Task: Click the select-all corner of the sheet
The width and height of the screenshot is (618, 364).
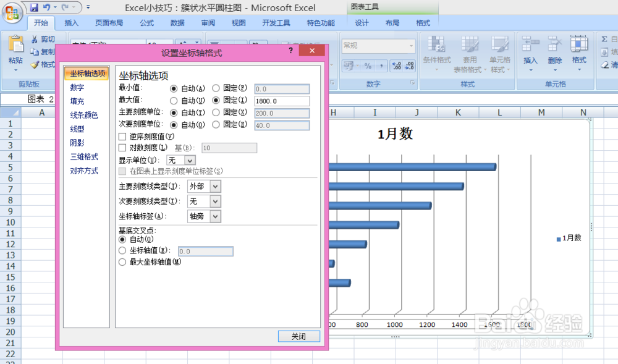Action: click(x=11, y=112)
